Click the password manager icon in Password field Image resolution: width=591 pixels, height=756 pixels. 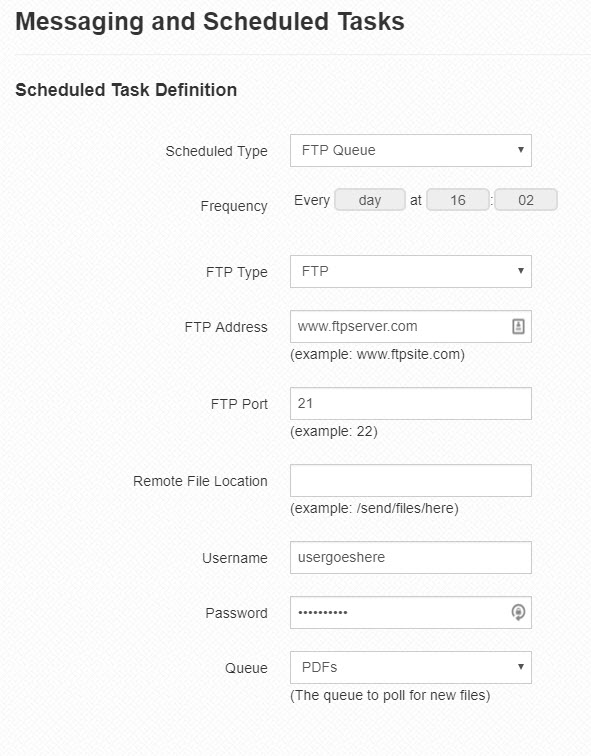coord(518,612)
